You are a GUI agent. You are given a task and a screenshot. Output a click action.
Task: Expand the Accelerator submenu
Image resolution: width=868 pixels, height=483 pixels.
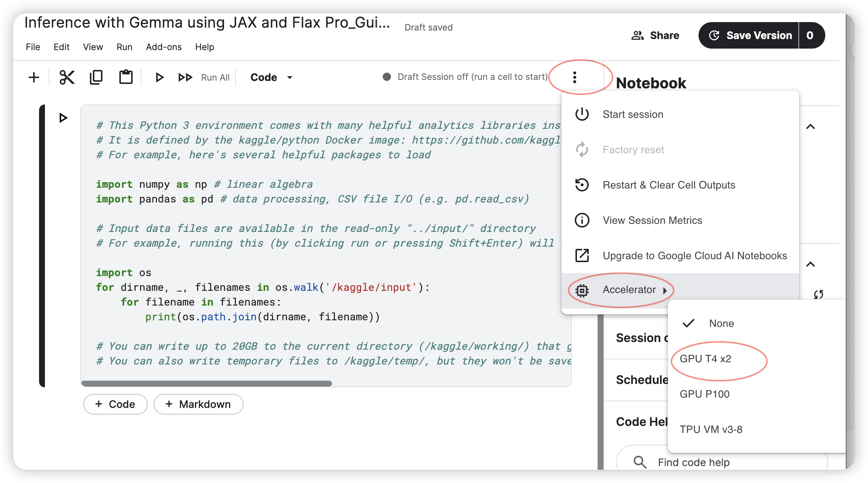629,290
